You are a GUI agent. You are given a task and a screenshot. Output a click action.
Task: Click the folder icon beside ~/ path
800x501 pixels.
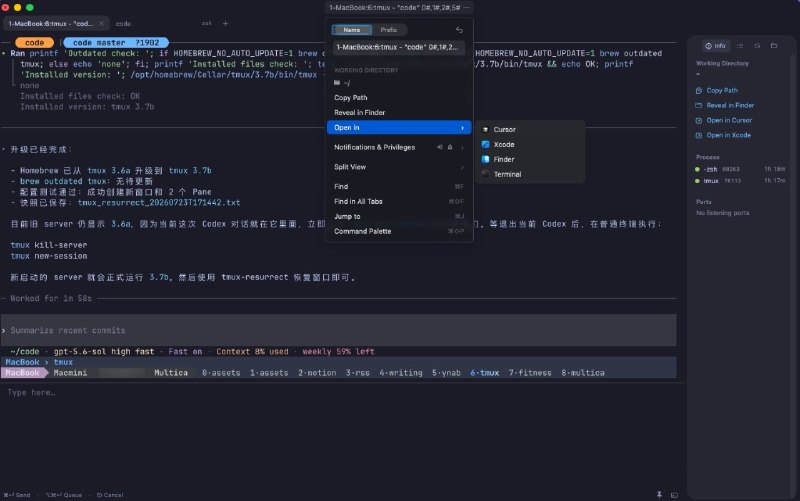pyautogui.click(x=337, y=83)
